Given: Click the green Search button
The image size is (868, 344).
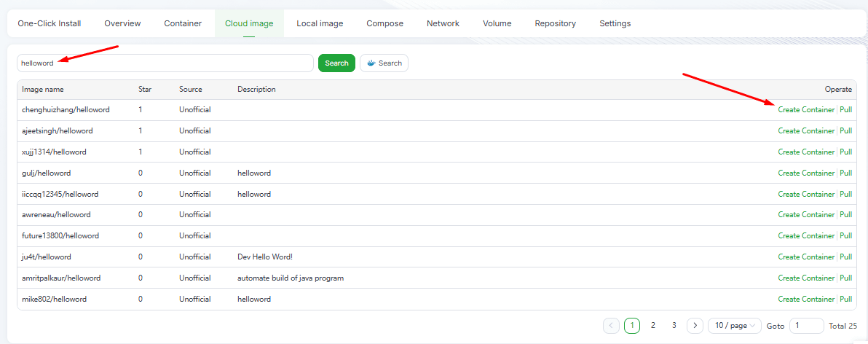Looking at the screenshot, I should click(x=336, y=63).
